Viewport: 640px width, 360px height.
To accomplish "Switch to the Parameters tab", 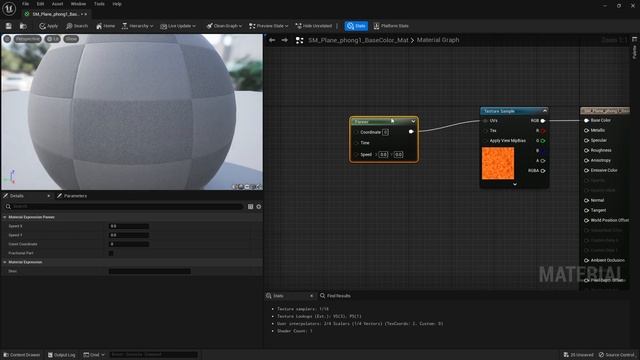I will tap(72, 196).
